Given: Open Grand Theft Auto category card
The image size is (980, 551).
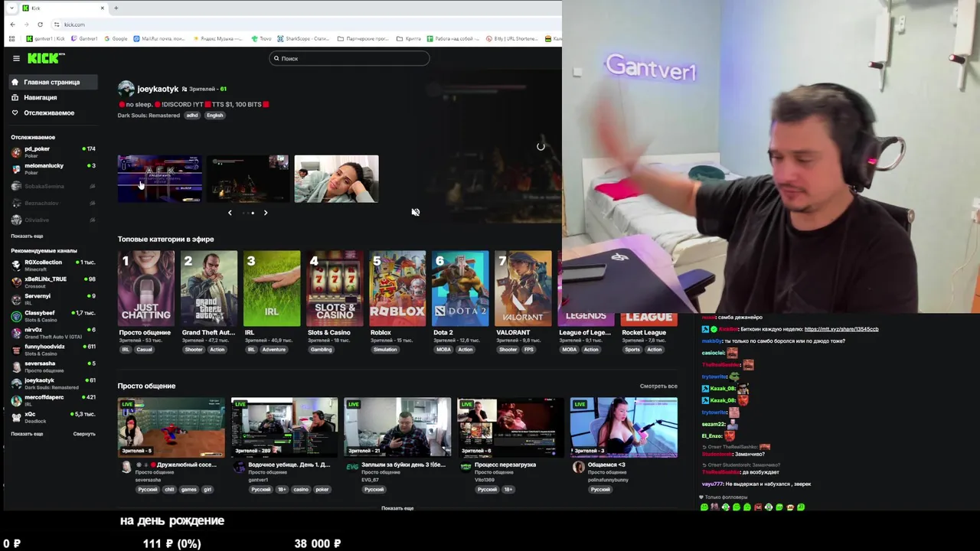Looking at the screenshot, I should click(x=208, y=289).
